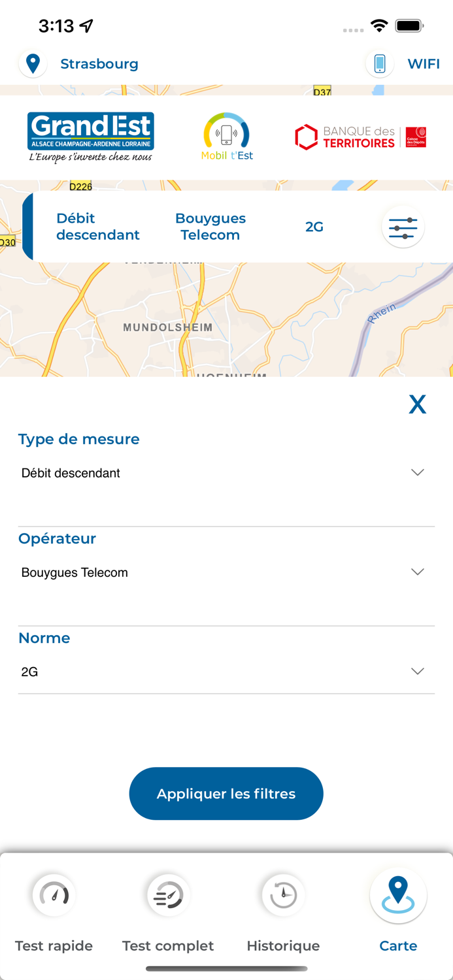The image size is (453, 980).
Task: Select the Carte map pin icon
Action: [397, 895]
